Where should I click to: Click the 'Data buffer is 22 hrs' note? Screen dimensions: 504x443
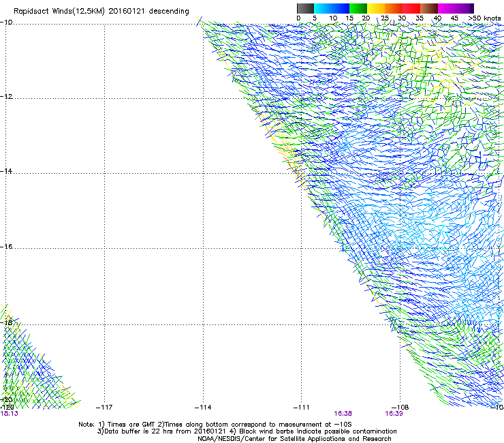pyautogui.click(x=247, y=431)
